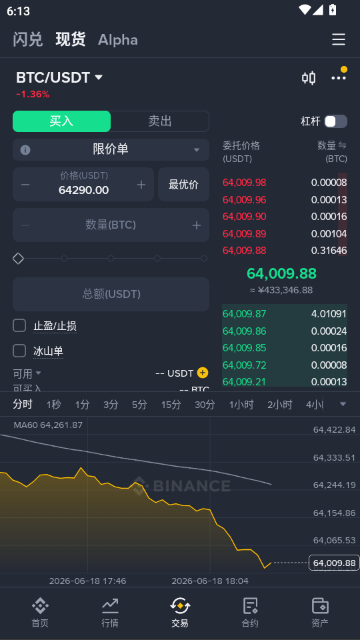Select the 5分 chart interval
This screenshot has width=360, height=640.
pyautogui.click(x=139, y=404)
